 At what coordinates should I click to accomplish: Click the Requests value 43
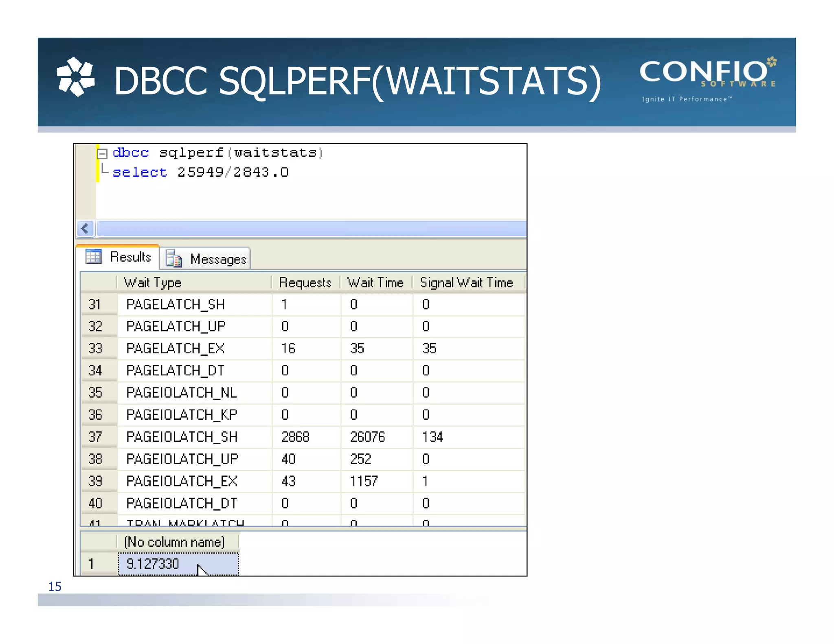306,481
